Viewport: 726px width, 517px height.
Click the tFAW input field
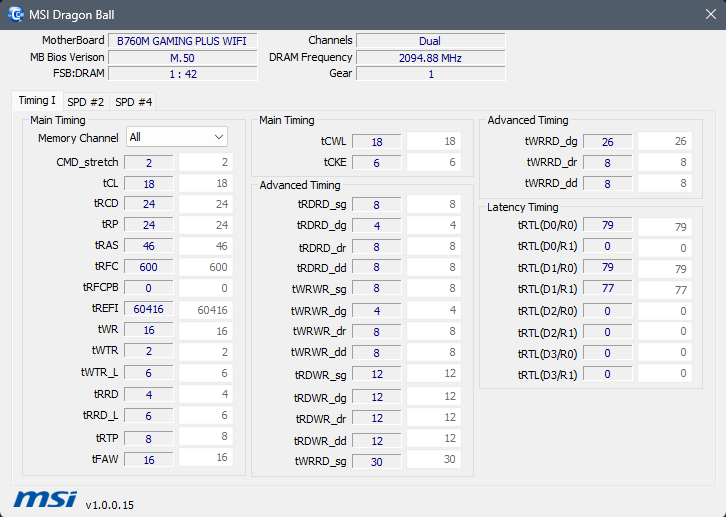[x=149, y=460]
